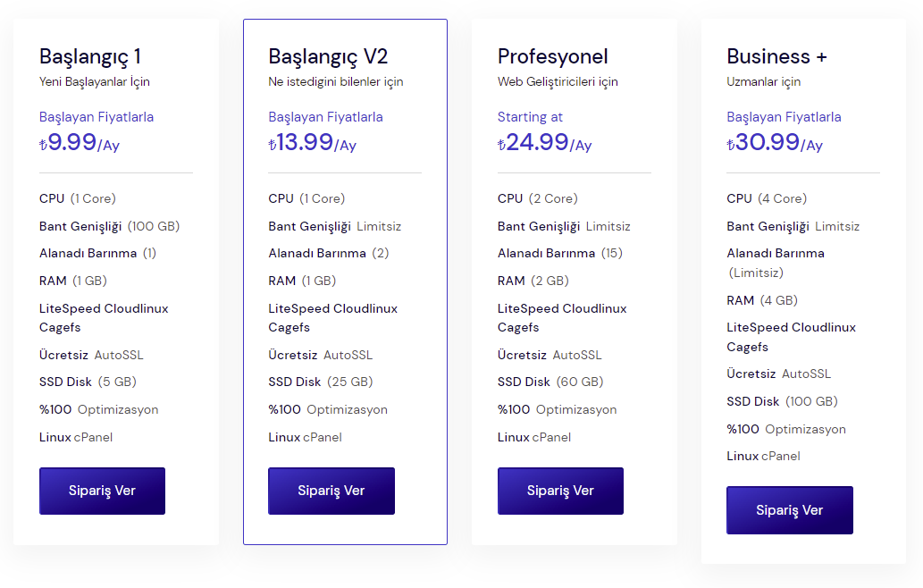The height and width of the screenshot is (588, 923).
Task: Select the Başlangıç V2 plan heading
Action: point(328,56)
